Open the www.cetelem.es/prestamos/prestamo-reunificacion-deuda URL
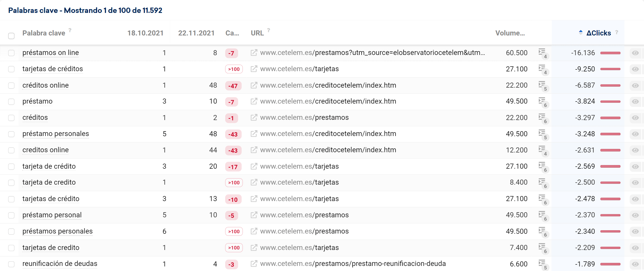This screenshot has height=271, width=644. click(x=353, y=264)
